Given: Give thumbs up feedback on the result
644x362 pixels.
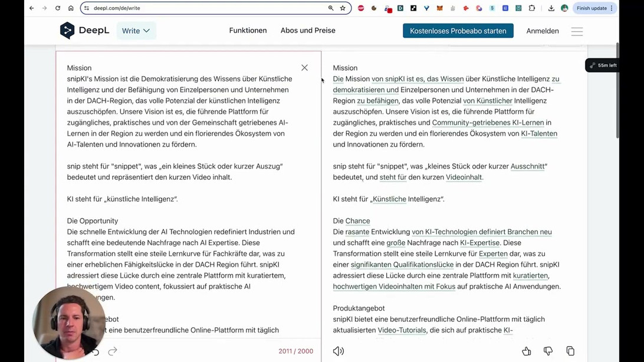Looking at the screenshot, I should click(x=527, y=351).
